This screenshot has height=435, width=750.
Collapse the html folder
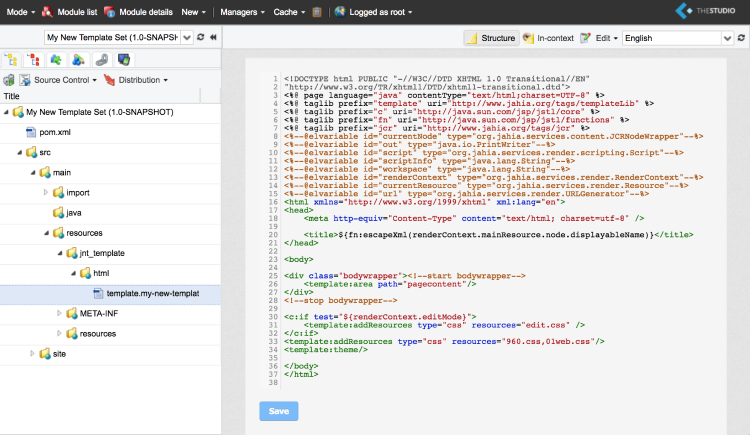pyautogui.click(x=73, y=273)
